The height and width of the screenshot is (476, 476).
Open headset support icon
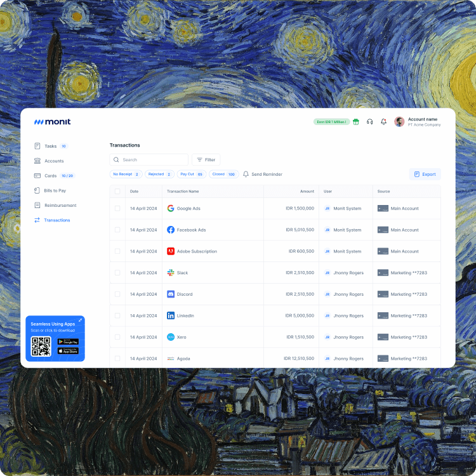point(369,122)
